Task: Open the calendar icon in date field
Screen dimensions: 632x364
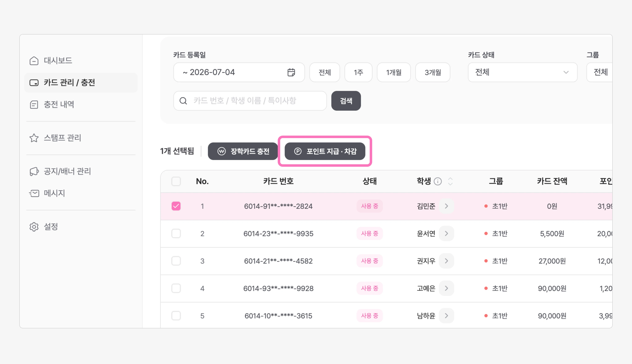Action: click(291, 72)
